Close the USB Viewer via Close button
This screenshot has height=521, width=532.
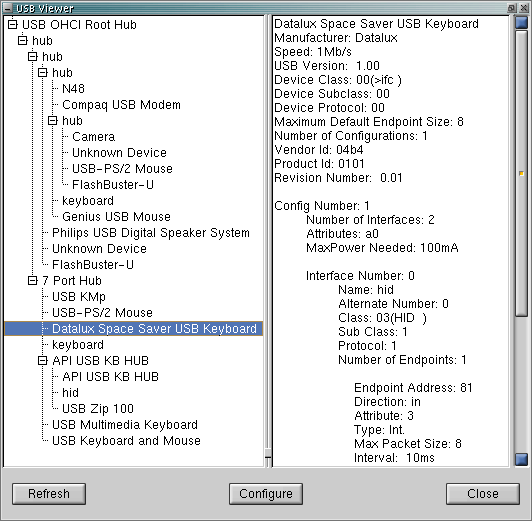click(483, 494)
